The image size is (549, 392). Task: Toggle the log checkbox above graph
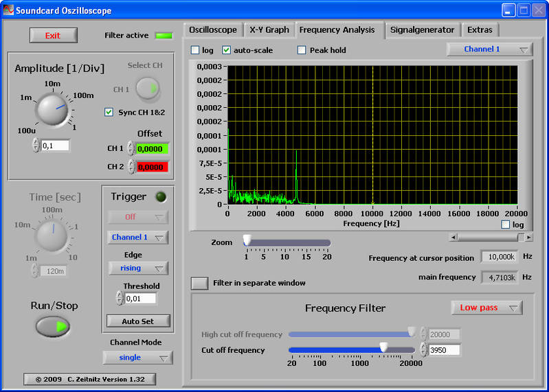(x=195, y=50)
